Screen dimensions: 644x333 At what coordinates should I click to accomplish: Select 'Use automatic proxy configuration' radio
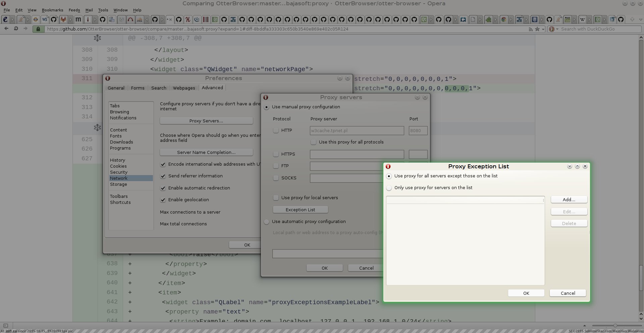tap(266, 222)
